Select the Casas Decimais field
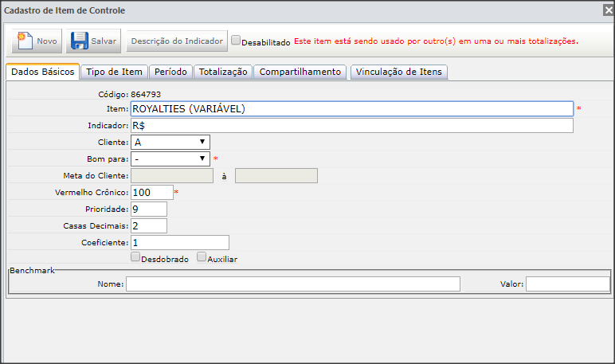615x364 pixels. pos(149,226)
